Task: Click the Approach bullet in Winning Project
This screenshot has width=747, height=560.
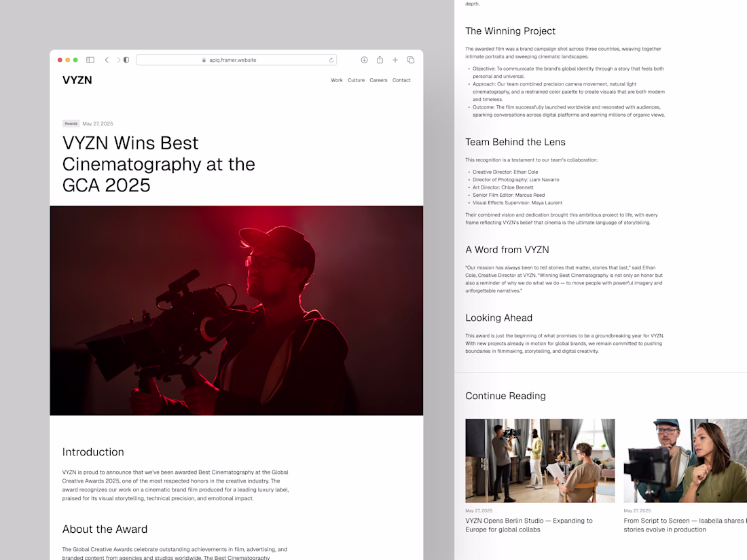Action: (568, 92)
